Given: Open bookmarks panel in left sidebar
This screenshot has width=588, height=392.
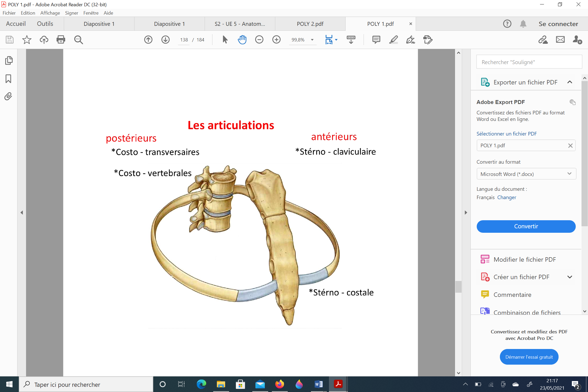Looking at the screenshot, I should 8,79.
